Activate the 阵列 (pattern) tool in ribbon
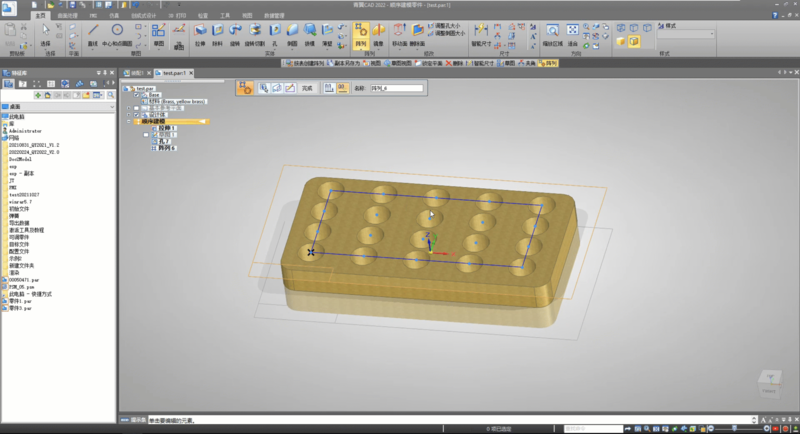This screenshot has width=800, height=434. [360, 35]
